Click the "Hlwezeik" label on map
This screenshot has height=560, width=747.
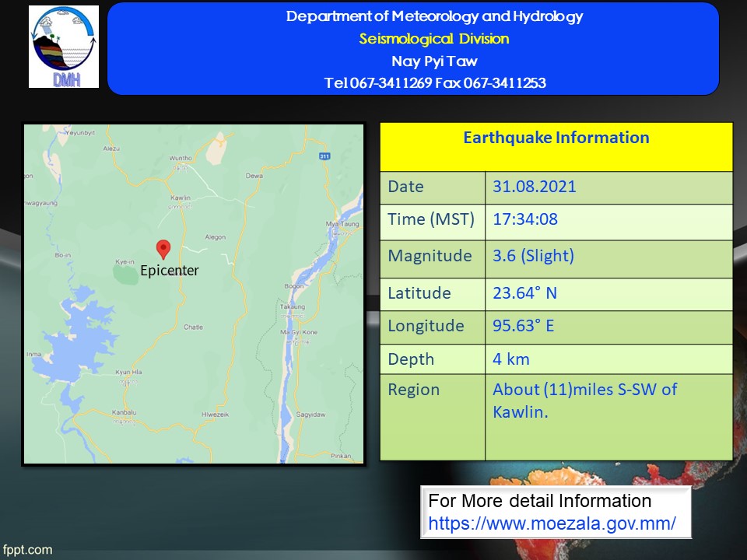(x=215, y=415)
